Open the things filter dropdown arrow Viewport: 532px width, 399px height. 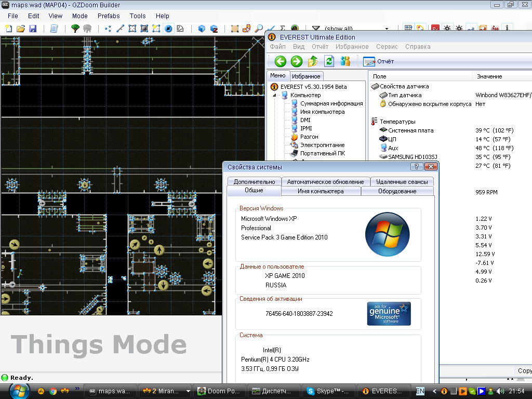coord(387,29)
